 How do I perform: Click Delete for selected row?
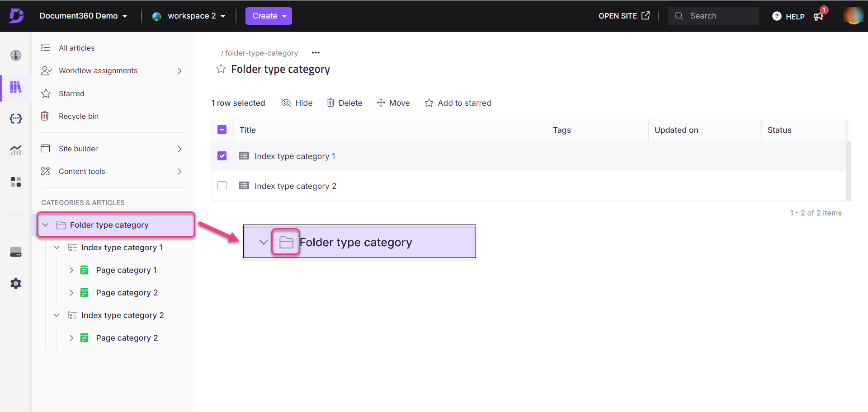pos(344,103)
